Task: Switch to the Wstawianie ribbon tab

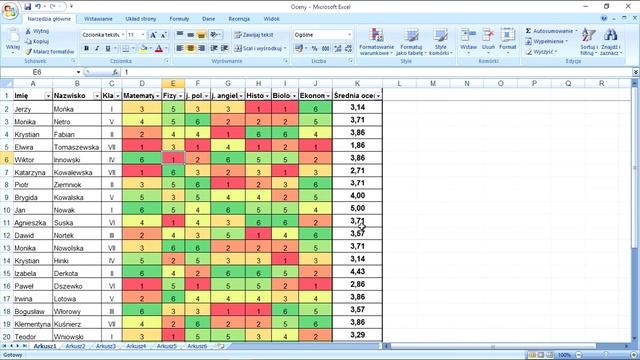Action: point(98,19)
